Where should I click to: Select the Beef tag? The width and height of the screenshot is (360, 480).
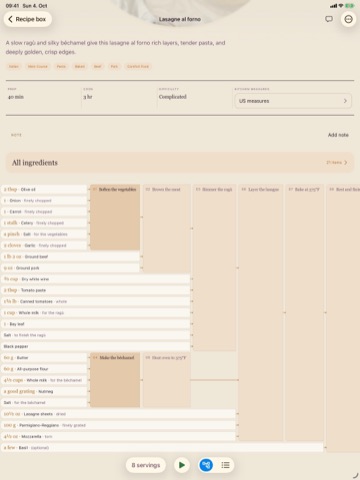tap(97, 66)
